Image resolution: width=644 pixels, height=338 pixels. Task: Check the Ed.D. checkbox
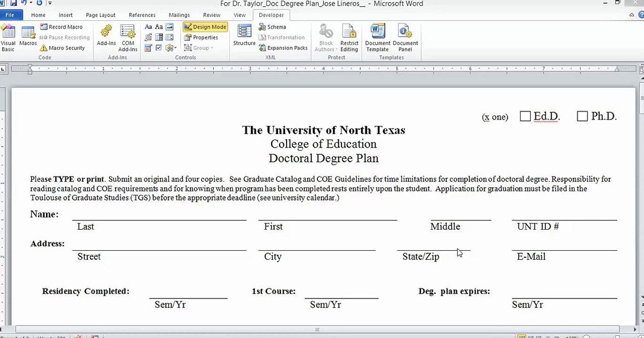(x=526, y=116)
